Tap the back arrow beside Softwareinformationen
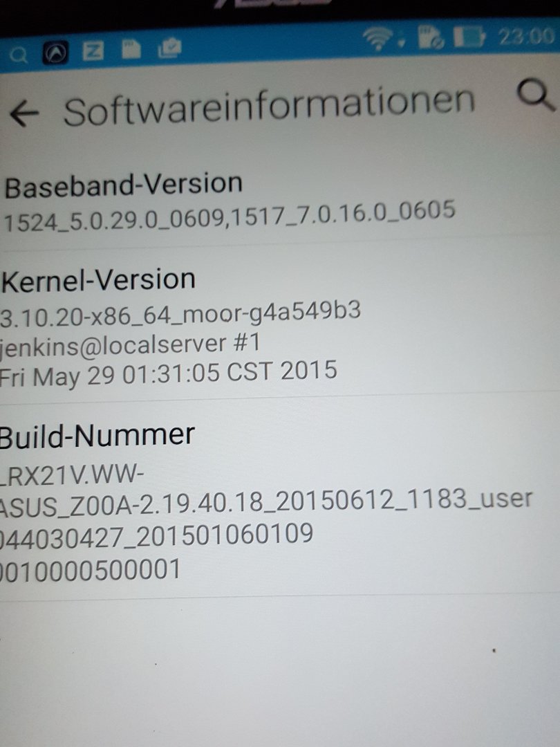This screenshot has height=747, width=560. (x=24, y=114)
